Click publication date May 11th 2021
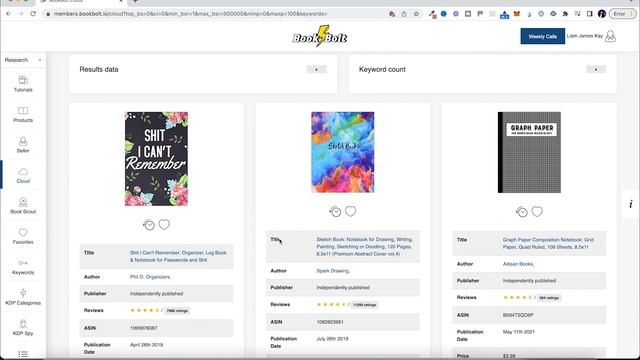Viewport: 640px width, 360px height. pyautogui.click(x=519, y=332)
